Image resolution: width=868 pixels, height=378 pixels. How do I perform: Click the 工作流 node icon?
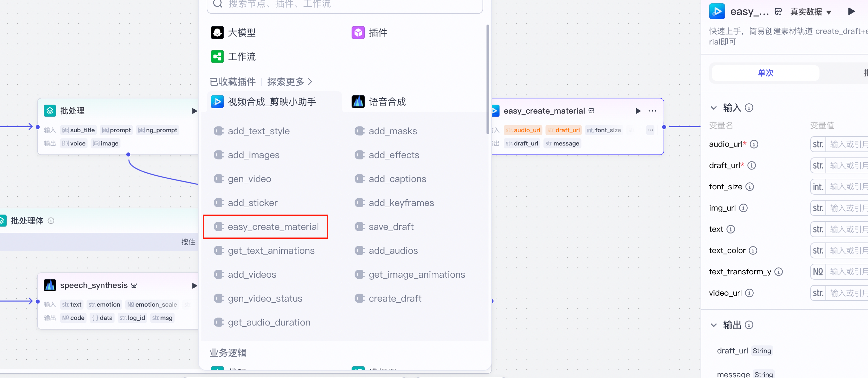pyautogui.click(x=217, y=56)
